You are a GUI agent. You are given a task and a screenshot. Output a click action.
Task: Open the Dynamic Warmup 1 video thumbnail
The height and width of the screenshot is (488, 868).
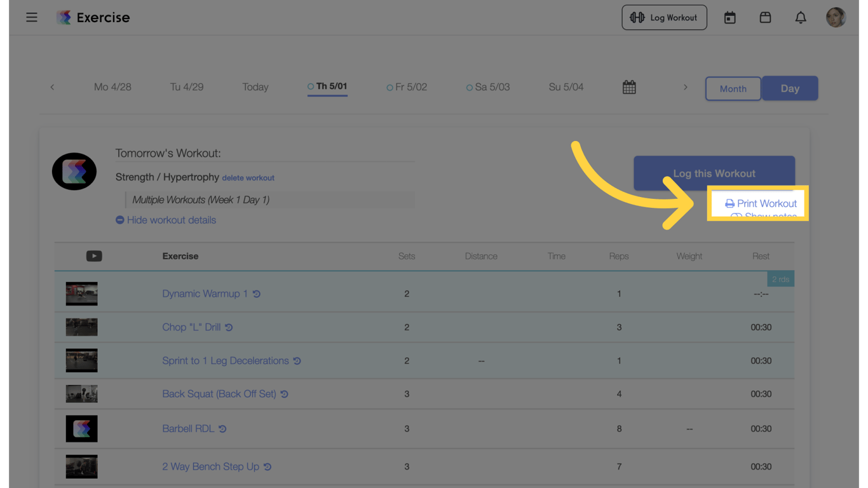tap(82, 294)
